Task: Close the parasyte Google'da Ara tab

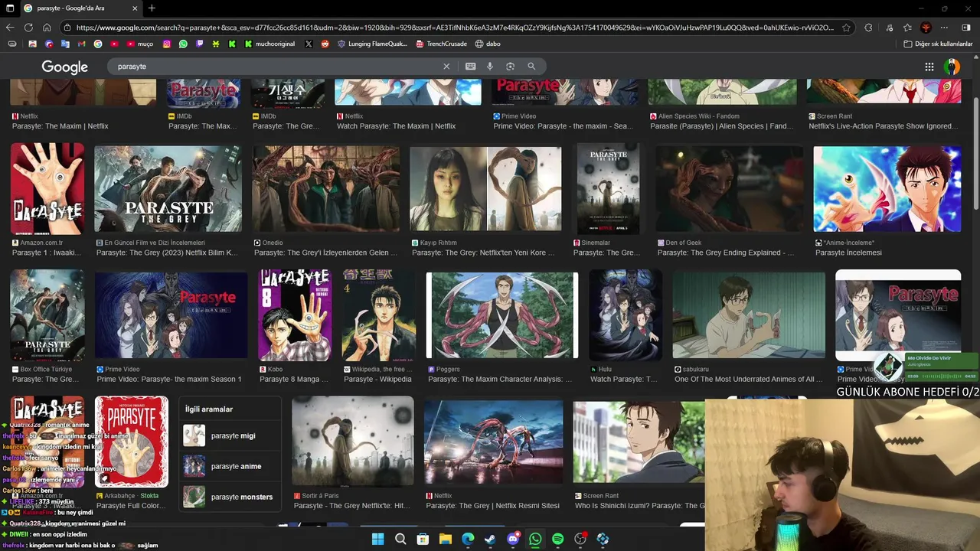Action: pyautogui.click(x=135, y=8)
